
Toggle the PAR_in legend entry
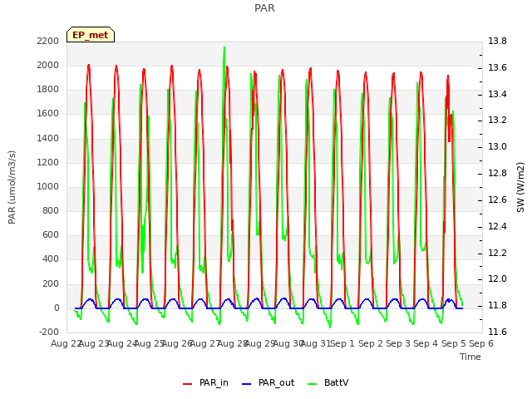205,383
